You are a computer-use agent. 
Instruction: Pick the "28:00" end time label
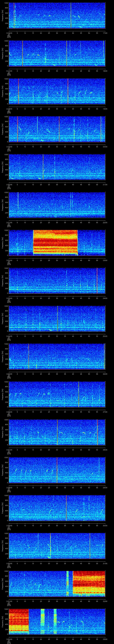click(x=105, y=450)
